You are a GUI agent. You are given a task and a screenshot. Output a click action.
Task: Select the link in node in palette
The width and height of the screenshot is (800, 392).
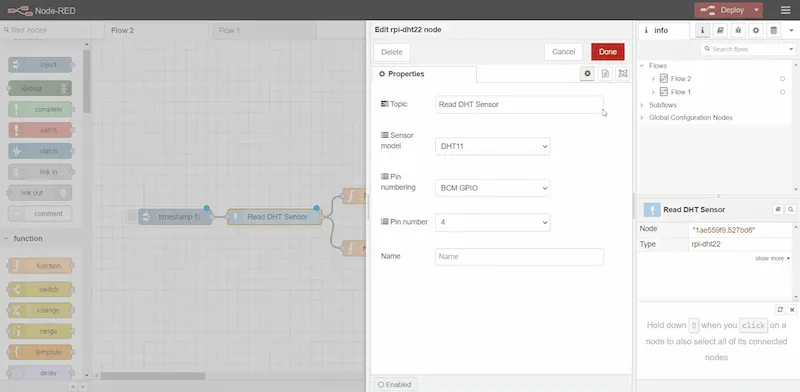(40, 172)
